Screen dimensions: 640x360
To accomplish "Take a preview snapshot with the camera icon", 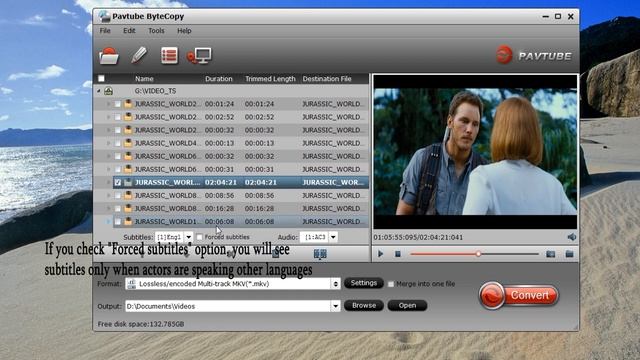I will pyautogui.click(x=551, y=254).
